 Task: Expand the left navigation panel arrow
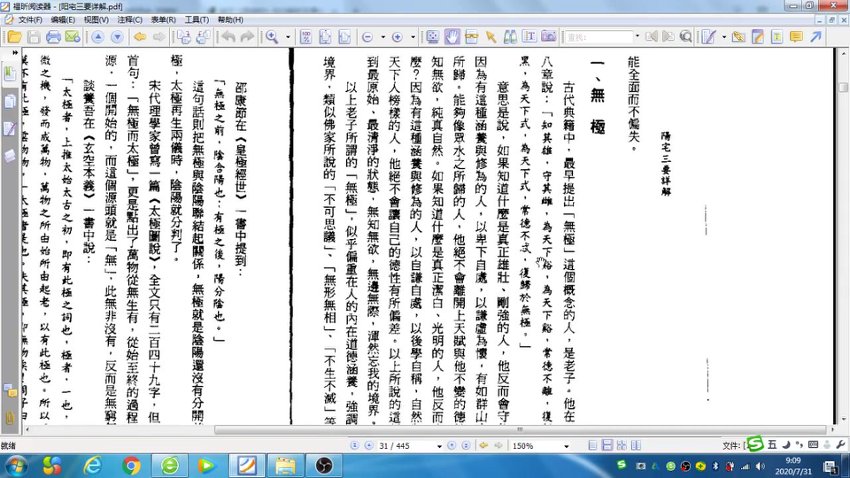click(15, 53)
